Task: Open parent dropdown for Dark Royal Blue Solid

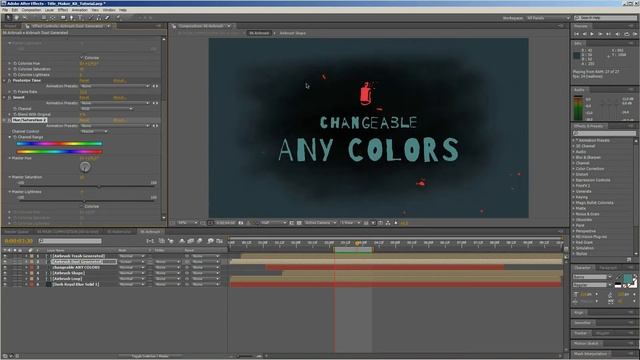Action: tap(207, 284)
